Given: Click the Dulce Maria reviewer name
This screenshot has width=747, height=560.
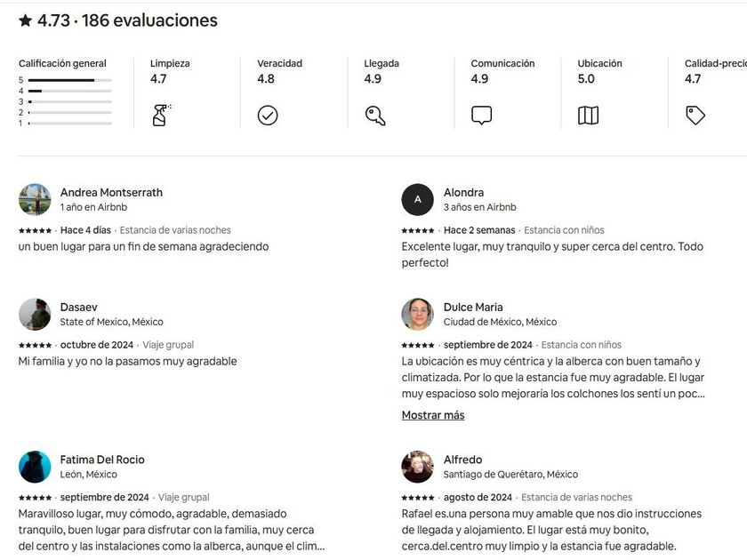Looking at the screenshot, I should (x=473, y=307).
